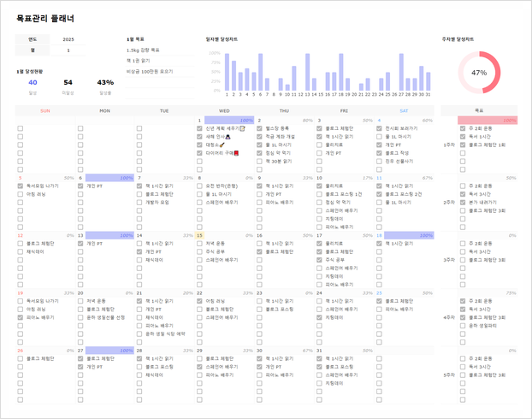
Task: Uncheck 개인 PT on day 6
Action: 80,186
